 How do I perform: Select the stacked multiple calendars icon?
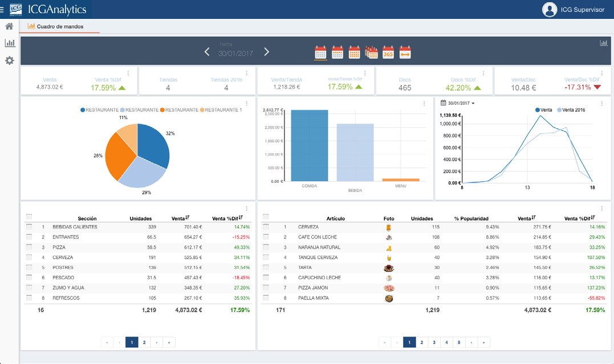pos(371,52)
